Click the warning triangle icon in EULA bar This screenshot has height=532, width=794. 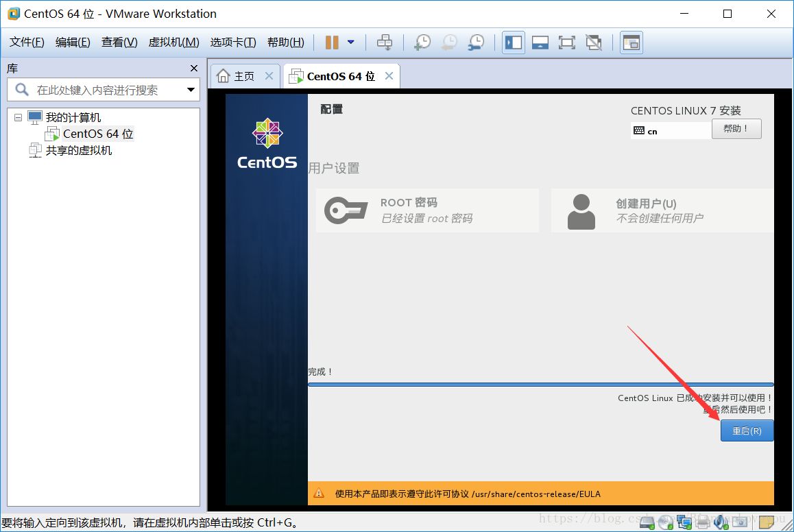tap(319, 494)
